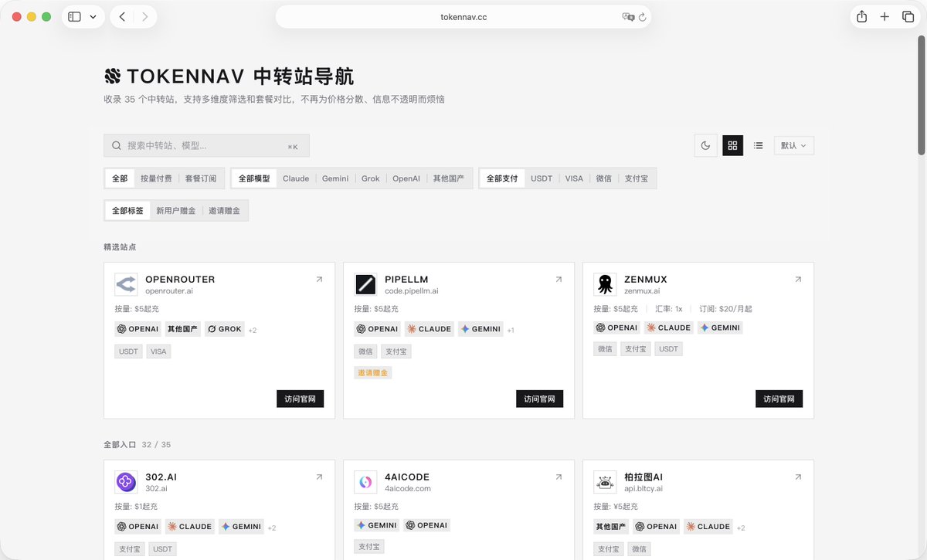
Task: Open 302.AI external link arrow
Action: coord(319,477)
